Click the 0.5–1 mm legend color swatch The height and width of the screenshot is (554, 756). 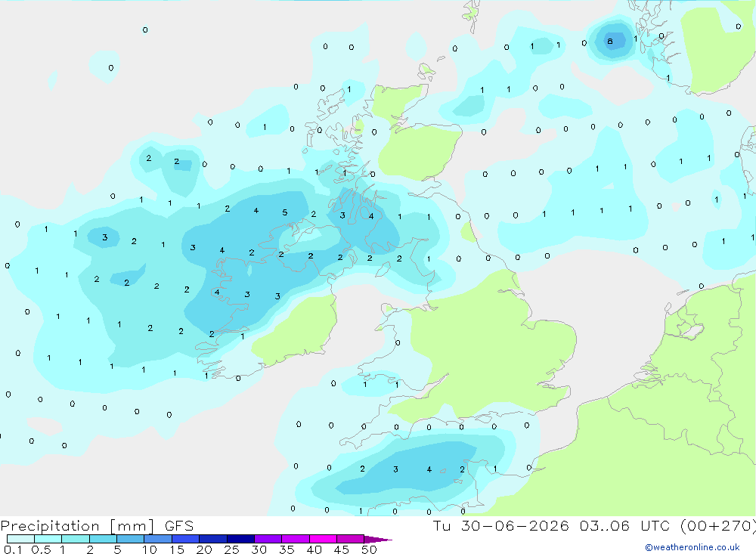[48, 539]
